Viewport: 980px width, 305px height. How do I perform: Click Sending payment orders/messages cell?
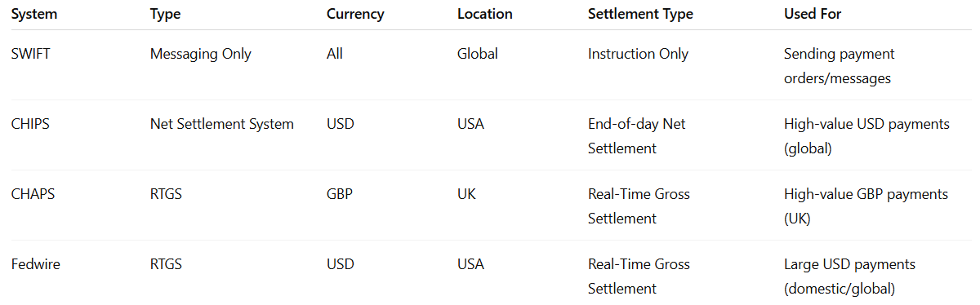839,66
